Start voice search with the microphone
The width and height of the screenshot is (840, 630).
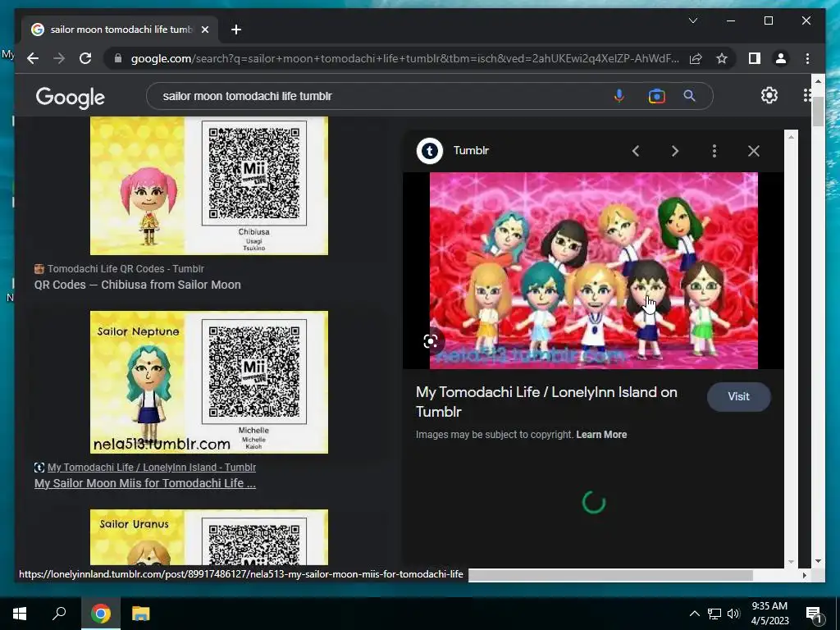click(619, 96)
